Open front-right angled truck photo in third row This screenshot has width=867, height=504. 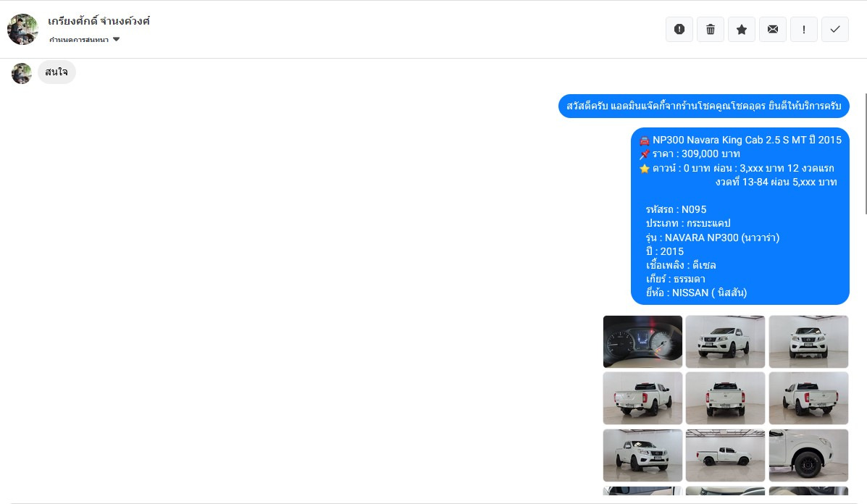[642, 455]
